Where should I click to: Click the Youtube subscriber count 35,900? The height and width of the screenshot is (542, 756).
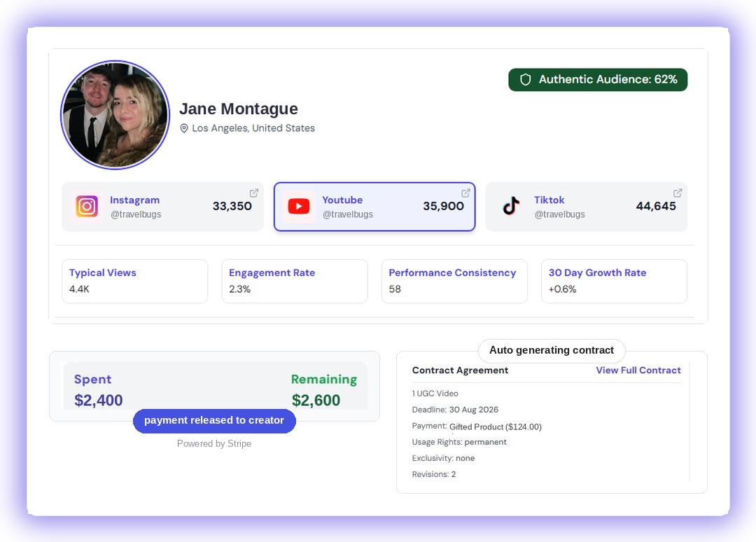(444, 207)
